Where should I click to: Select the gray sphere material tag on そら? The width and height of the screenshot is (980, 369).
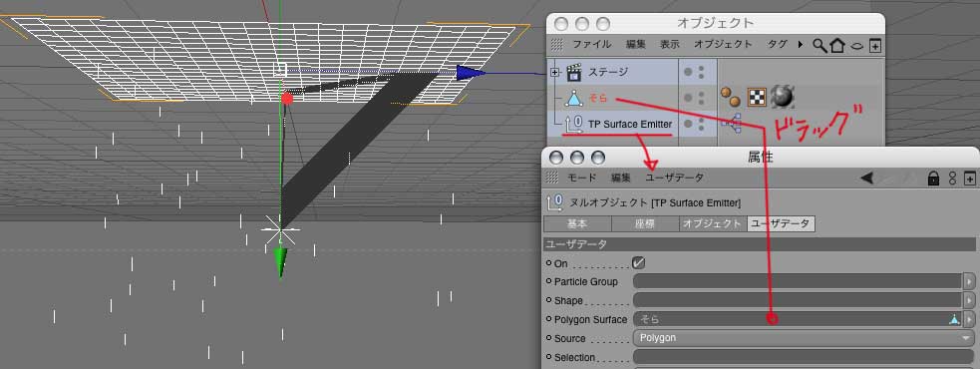782,97
